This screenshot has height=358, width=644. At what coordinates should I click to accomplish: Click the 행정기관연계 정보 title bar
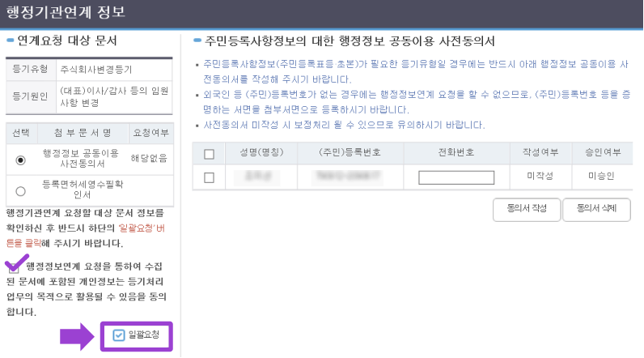(322, 14)
